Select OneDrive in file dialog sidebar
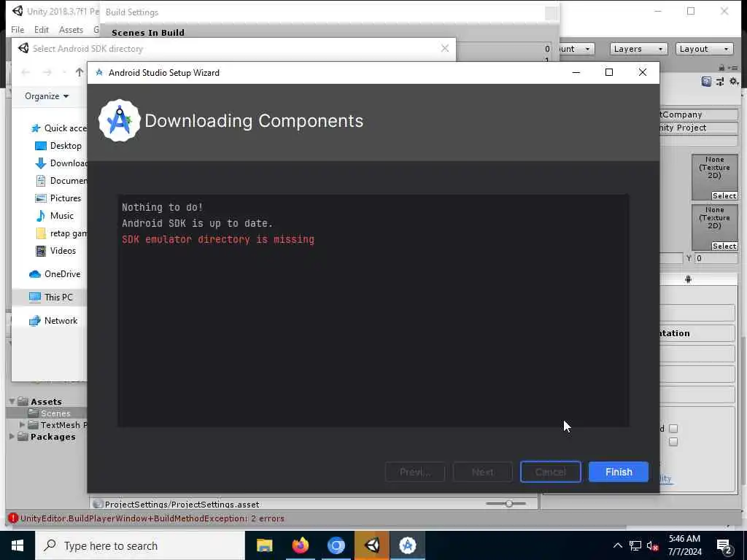 [55, 274]
